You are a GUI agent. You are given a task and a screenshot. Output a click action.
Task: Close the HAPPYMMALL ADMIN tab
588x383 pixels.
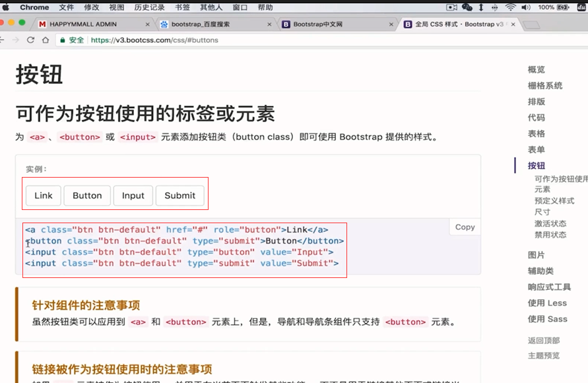[147, 24]
